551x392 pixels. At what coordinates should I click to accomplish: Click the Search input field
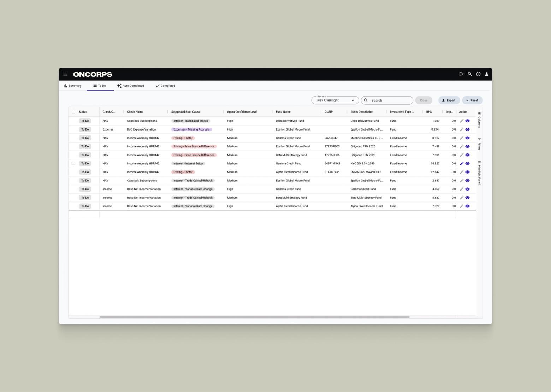click(387, 101)
